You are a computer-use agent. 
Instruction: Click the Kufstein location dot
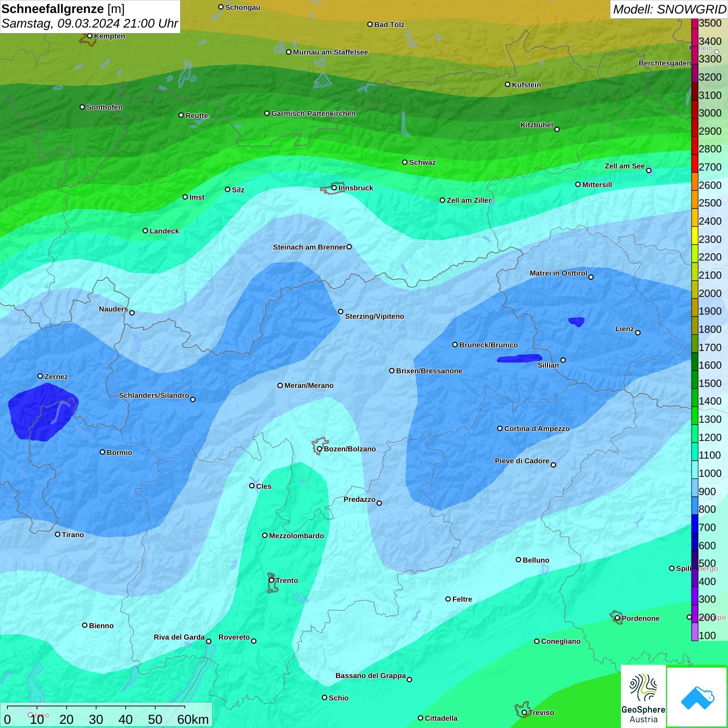(x=508, y=84)
